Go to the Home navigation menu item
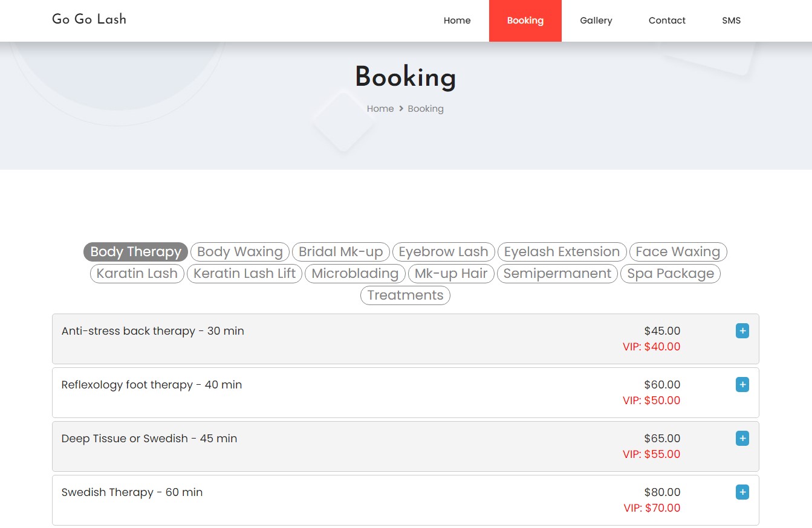 (x=456, y=21)
